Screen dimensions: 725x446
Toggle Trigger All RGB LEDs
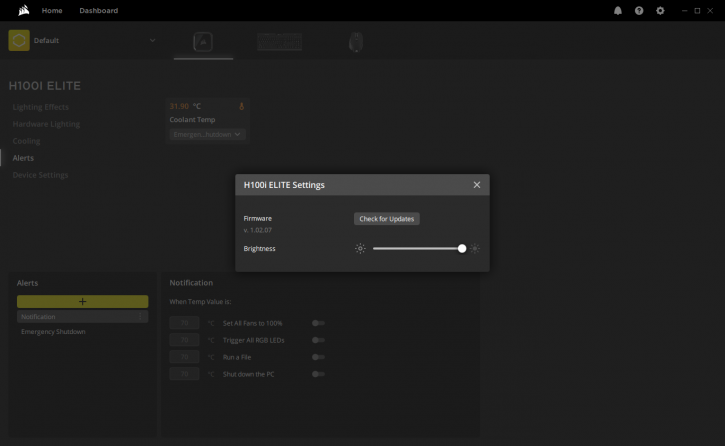(x=318, y=340)
